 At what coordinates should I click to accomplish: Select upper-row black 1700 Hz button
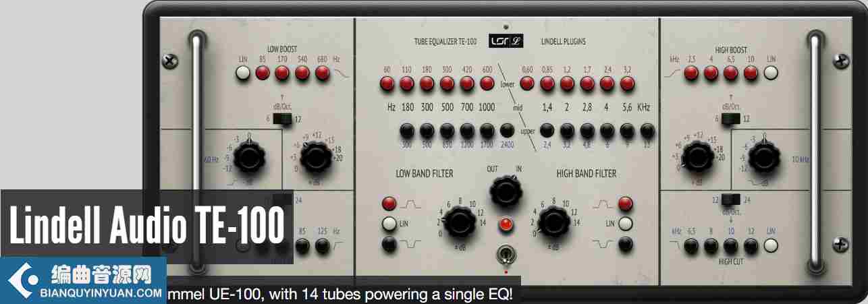pyautogui.click(x=487, y=130)
